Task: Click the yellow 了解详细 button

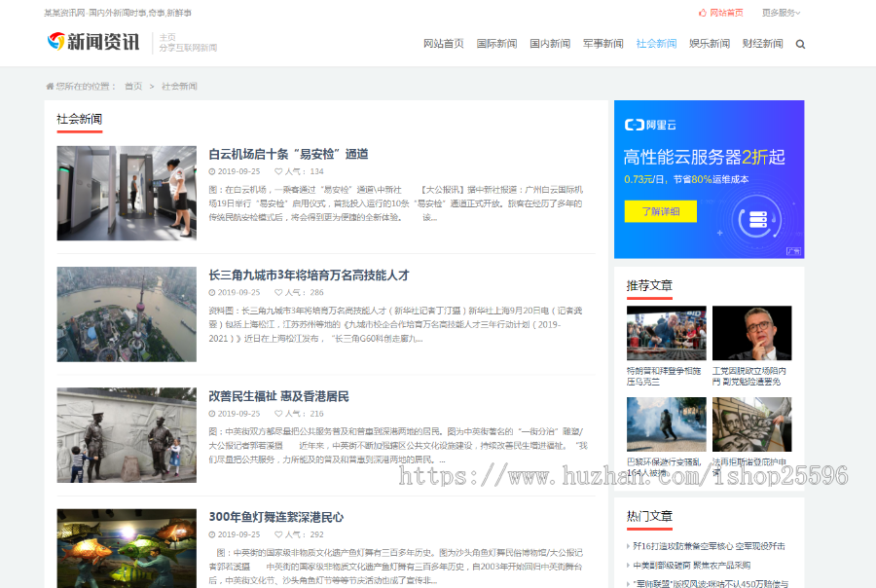Action: pyautogui.click(x=660, y=211)
